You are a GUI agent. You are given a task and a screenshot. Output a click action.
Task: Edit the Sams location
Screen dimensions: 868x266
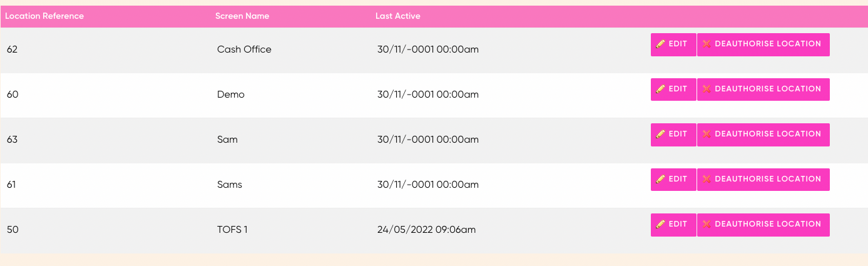[673, 180]
